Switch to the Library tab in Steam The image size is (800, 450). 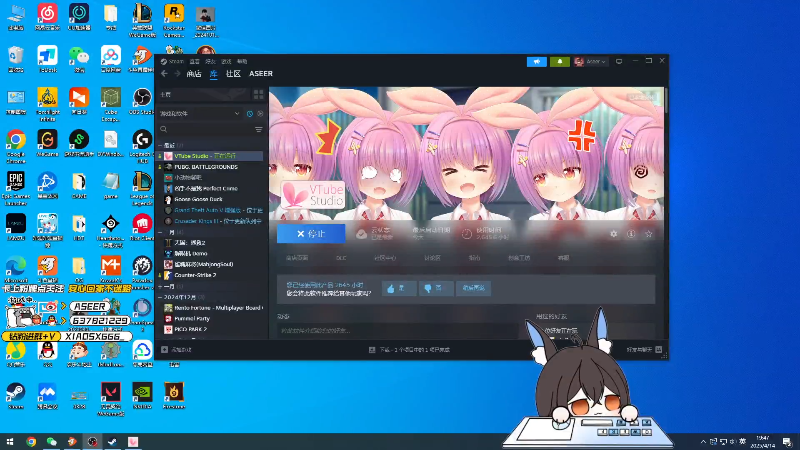214,74
